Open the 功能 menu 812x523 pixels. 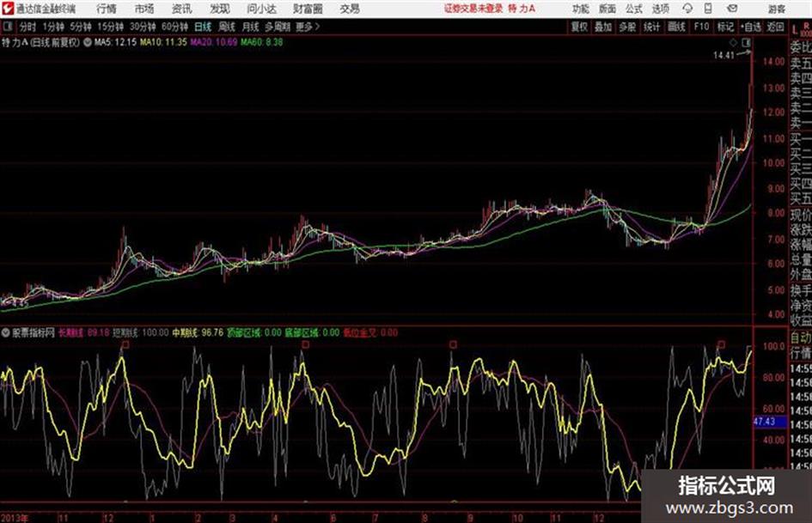tap(581, 9)
